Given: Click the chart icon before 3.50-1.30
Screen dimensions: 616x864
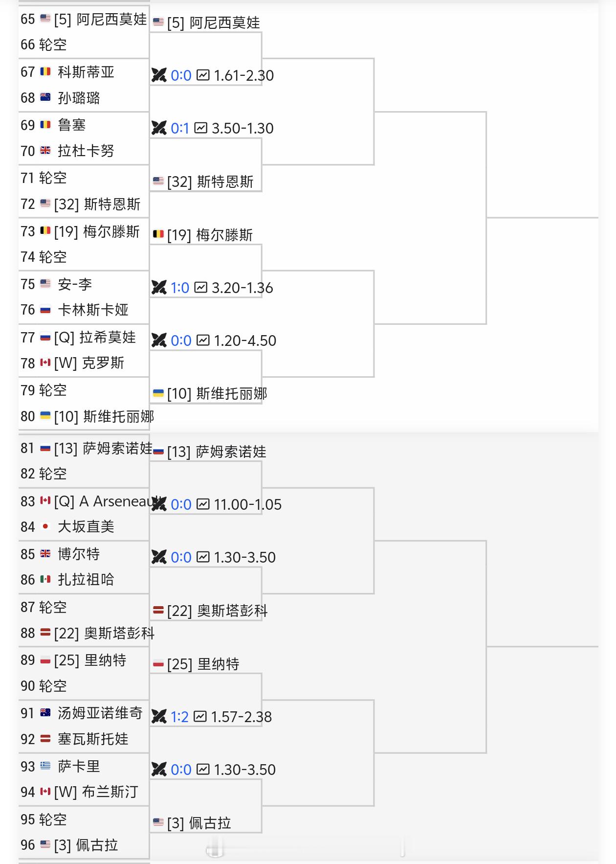Looking at the screenshot, I should click(201, 128).
